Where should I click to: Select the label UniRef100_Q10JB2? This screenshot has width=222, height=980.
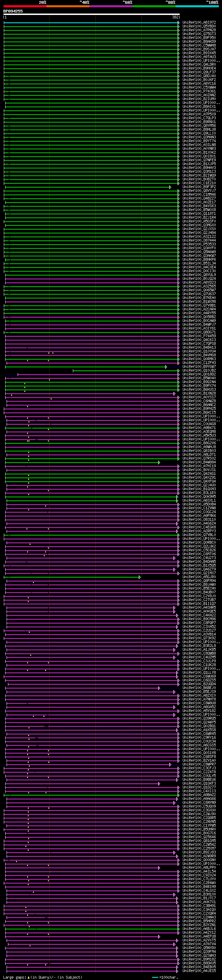(199, 370)
